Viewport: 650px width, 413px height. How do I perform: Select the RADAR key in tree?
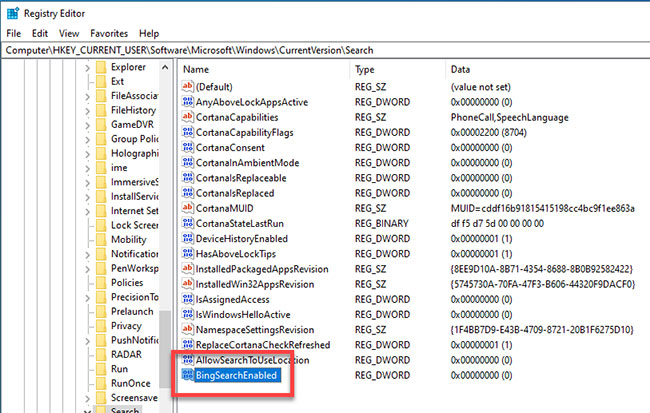(x=126, y=355)
